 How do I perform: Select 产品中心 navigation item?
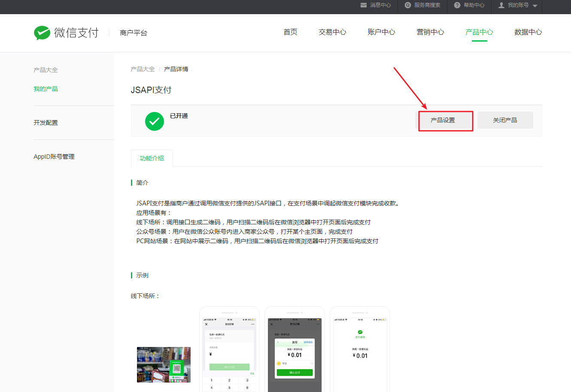tap(479, 32)
